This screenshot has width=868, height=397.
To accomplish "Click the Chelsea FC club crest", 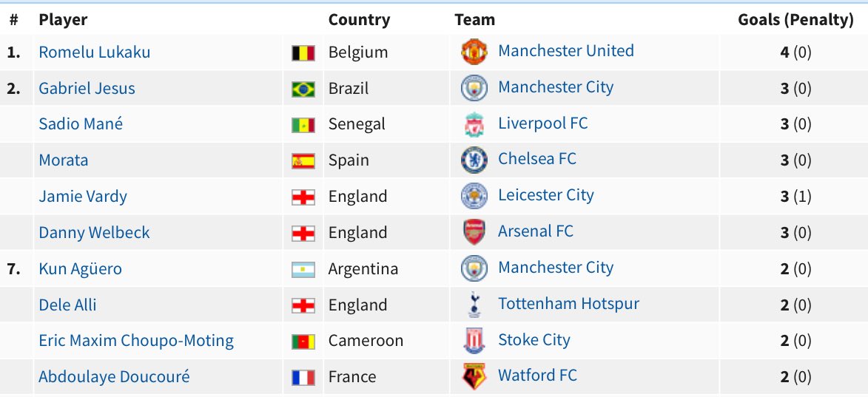I will click(474, 160).
